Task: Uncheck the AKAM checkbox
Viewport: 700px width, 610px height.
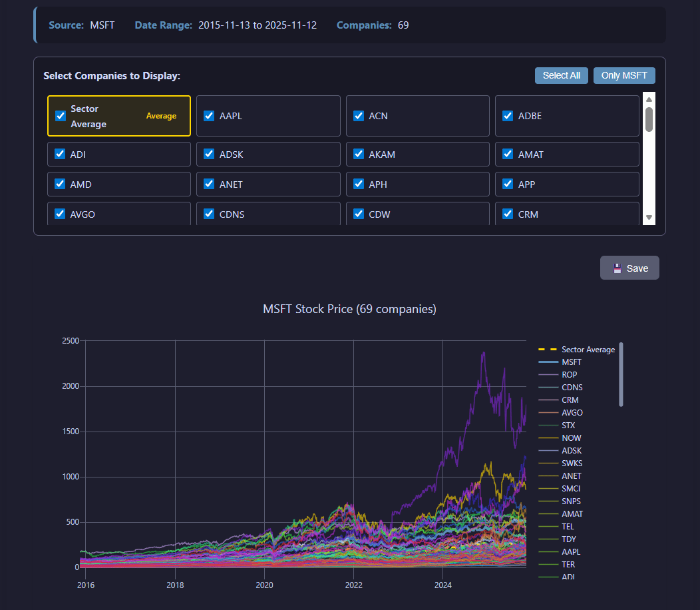Action: [359, 154]
